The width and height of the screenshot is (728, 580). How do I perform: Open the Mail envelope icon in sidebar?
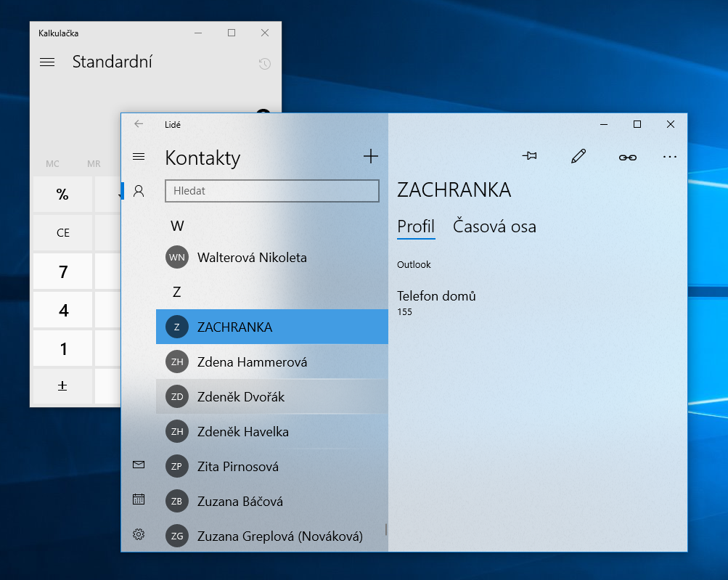(139, 465)
